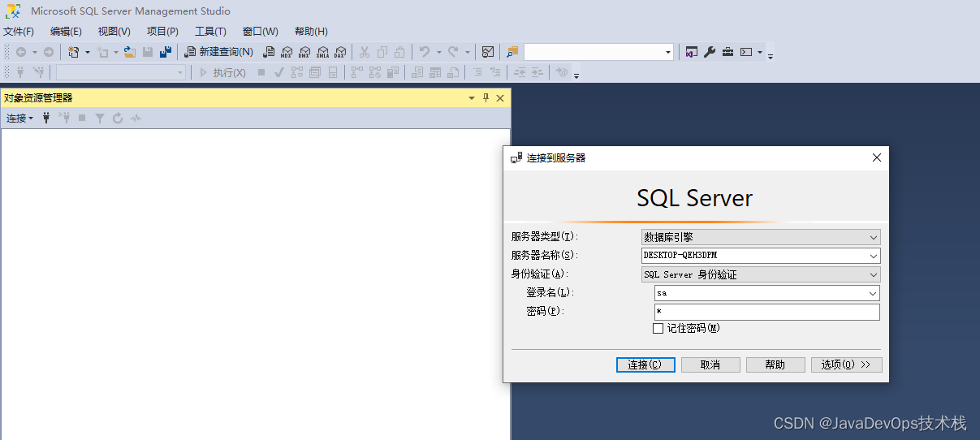Image resolution: width=980 pixels, height=440 pixels.
Task: Check the 记住密码(M) checkbox
Action: (x=658, y=329)
